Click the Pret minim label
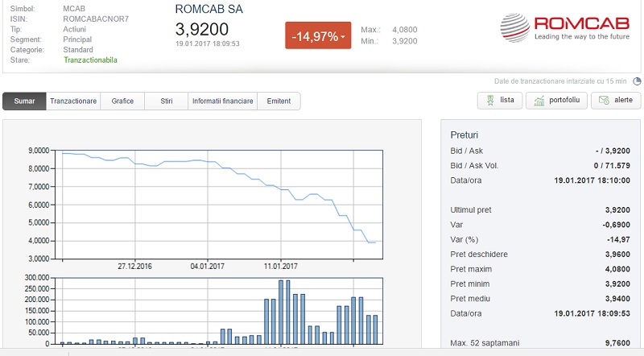Screen dimensions: 644x356 click(x=470, y=284)
